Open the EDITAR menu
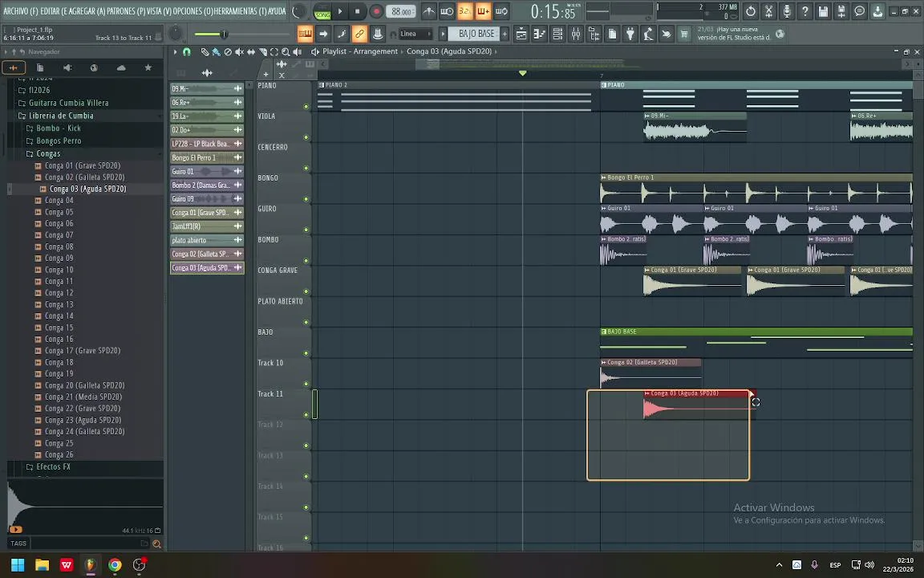This screenshot has height=578, width=924. pos(55,11)
